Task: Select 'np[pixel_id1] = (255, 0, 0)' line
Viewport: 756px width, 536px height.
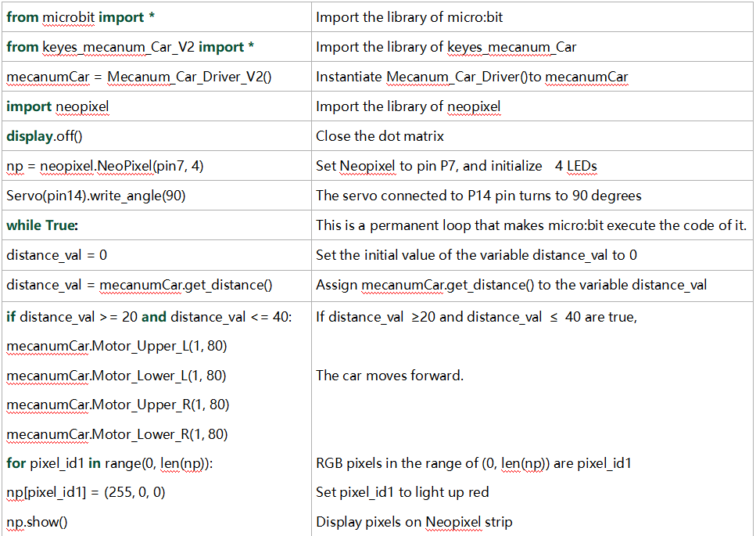Action: click(x=86, y=493)
